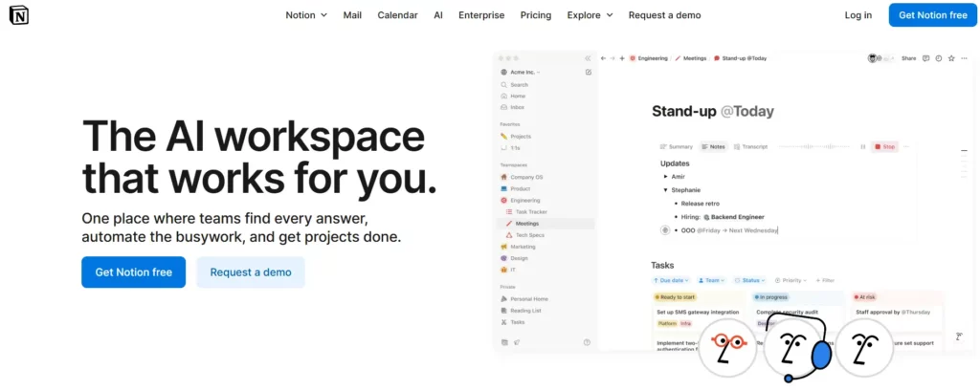
Task: Select the Notes tab
Action: pos(713,147)
